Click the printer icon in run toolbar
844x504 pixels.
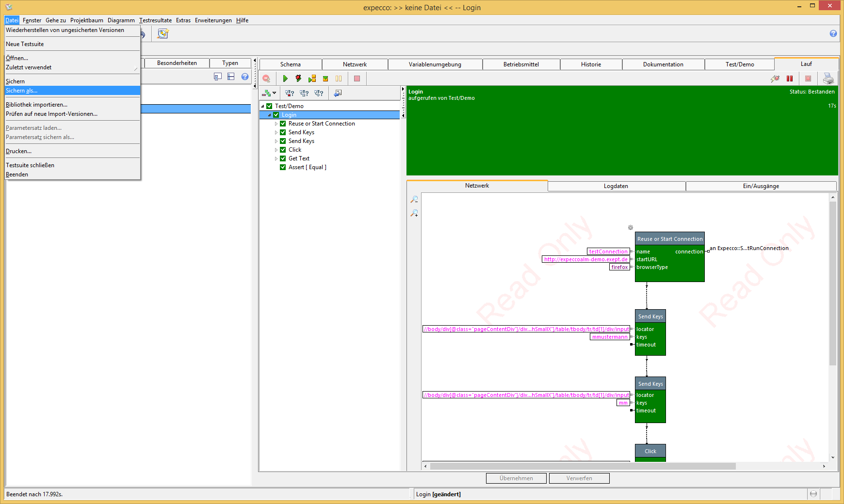click(828, 79)
